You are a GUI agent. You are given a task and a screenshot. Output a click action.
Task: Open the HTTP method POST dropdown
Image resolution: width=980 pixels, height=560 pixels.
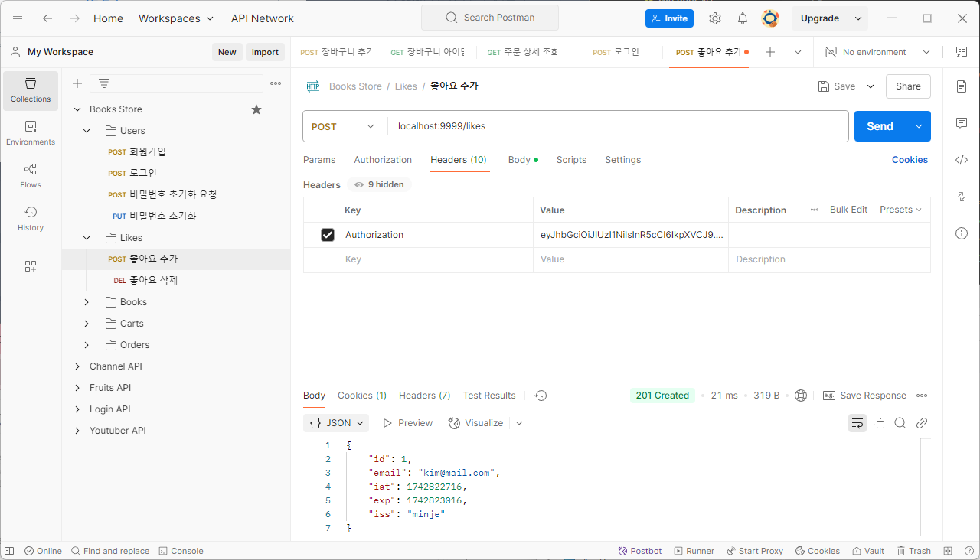(344, 126)
